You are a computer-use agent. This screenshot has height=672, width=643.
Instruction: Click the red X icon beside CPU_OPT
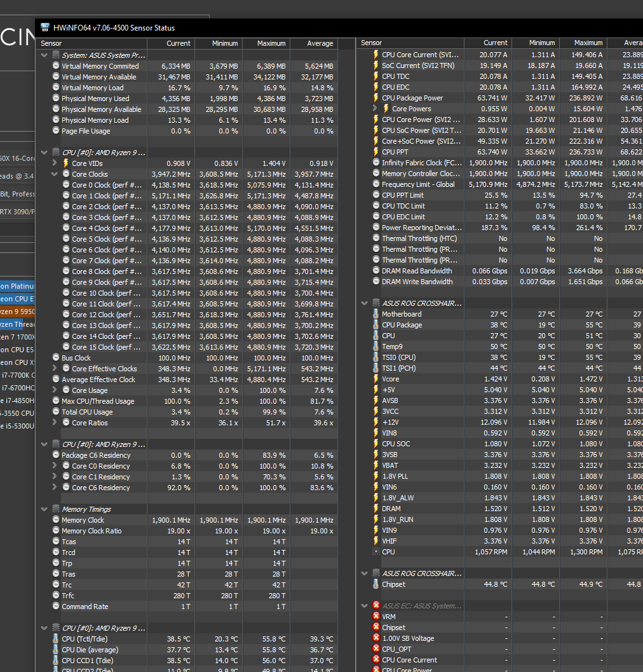[376, 648]
